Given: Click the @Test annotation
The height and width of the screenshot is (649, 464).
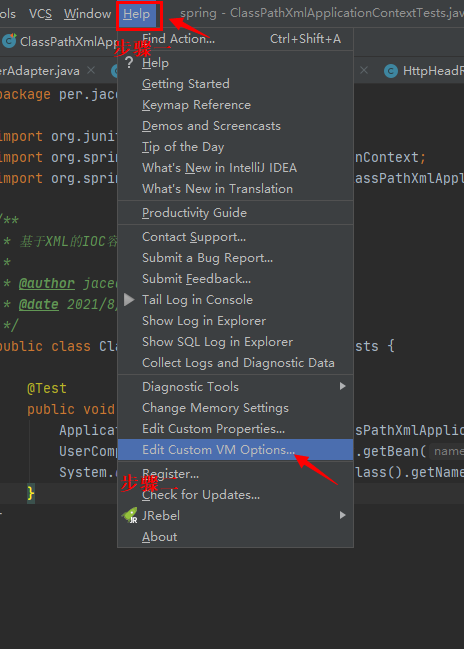Looking at the screenshot, I should 47,388.
